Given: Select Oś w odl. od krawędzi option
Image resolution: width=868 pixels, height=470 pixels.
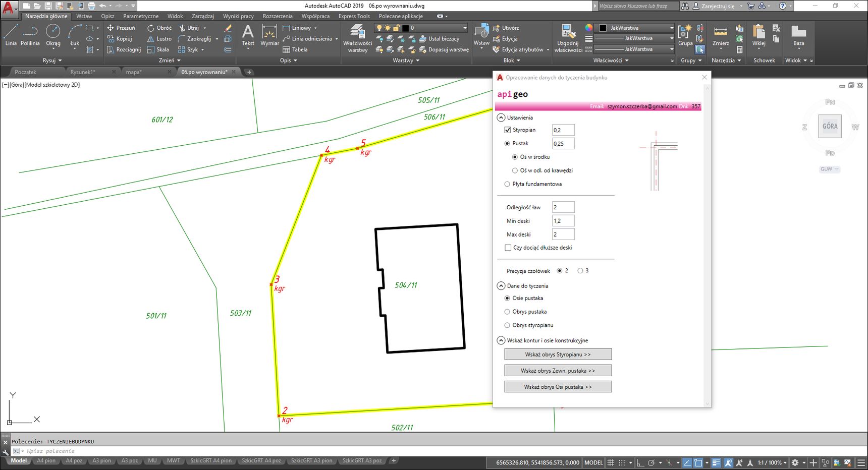Looking at the screenshot, I should coord(515,170).
